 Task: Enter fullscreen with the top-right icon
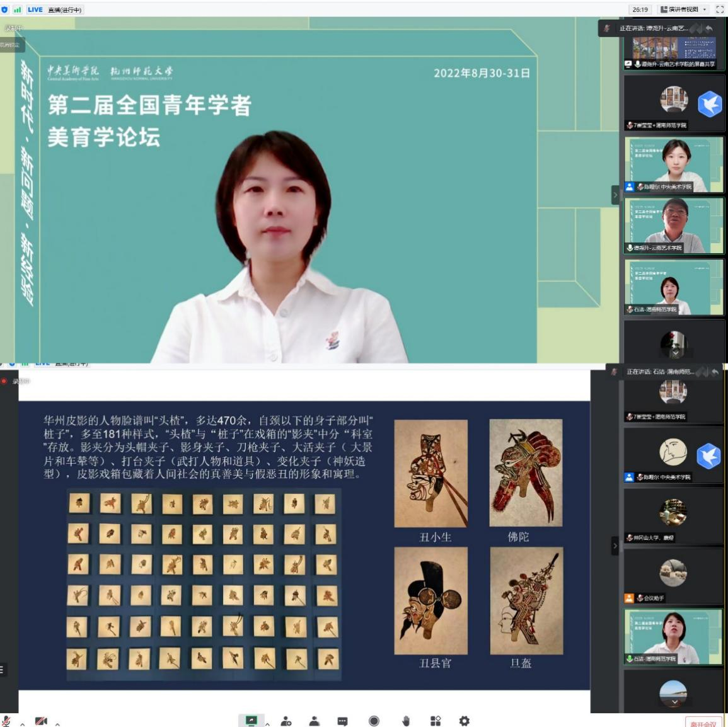click(720, 9)
